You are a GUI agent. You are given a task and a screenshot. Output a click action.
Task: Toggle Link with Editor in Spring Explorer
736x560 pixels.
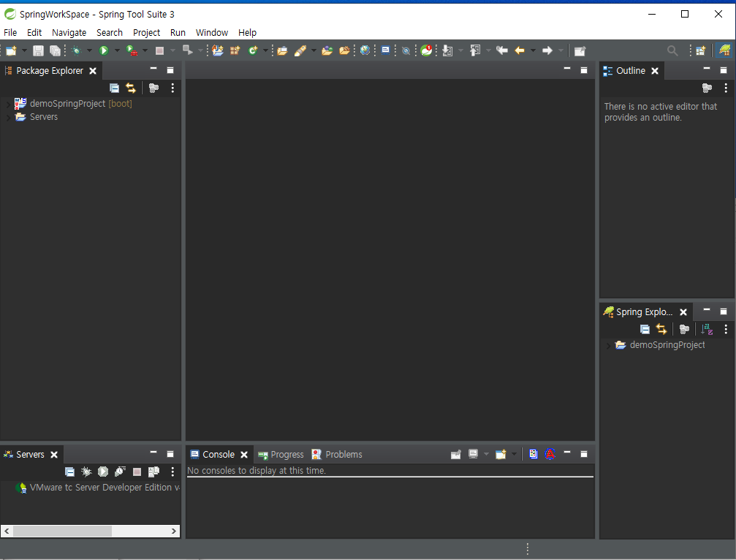click(x=661, y=329)
